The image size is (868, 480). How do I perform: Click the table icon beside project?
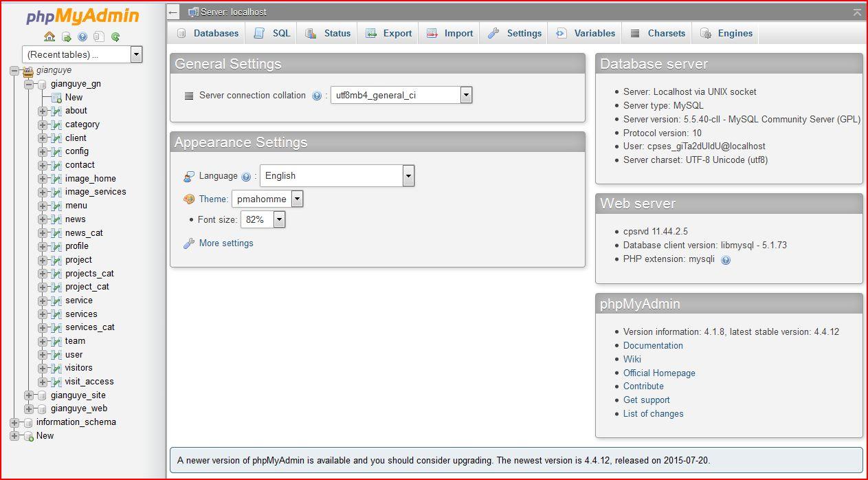pos(56,260)
